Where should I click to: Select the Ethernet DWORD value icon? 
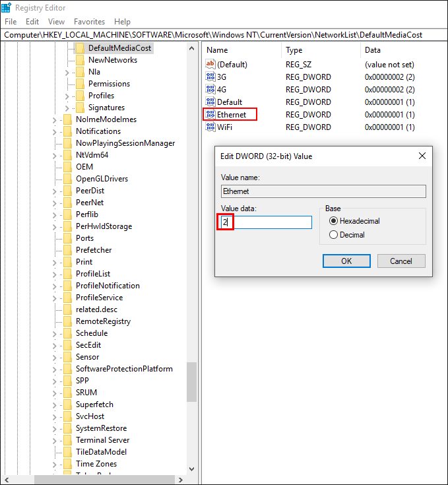pos(210,114)
